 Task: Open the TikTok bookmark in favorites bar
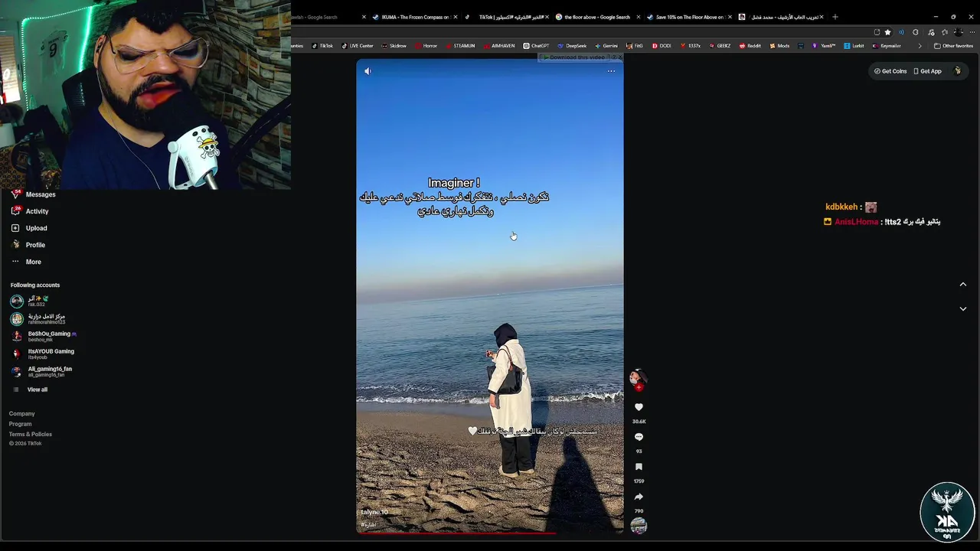pos(322,46)
